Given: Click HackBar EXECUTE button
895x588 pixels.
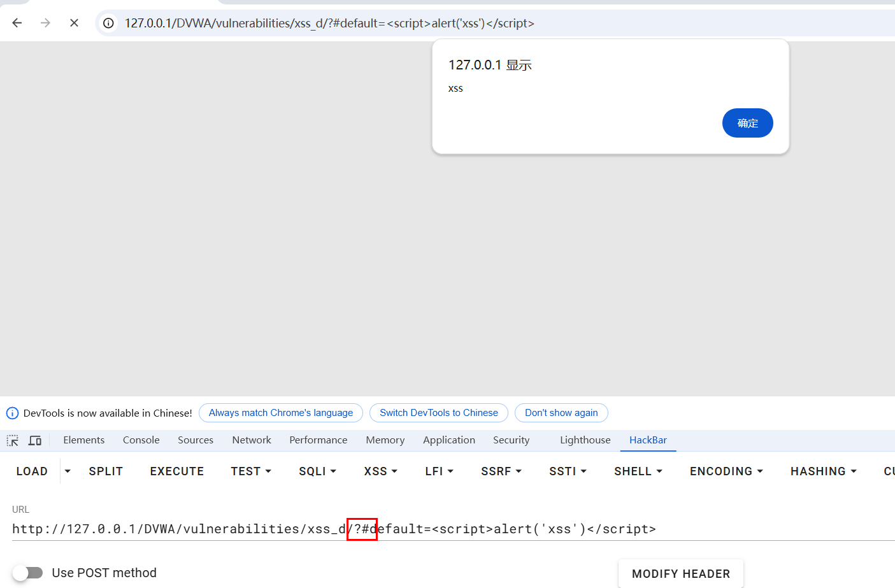Looking at the screenshot, I should point(177,471).
